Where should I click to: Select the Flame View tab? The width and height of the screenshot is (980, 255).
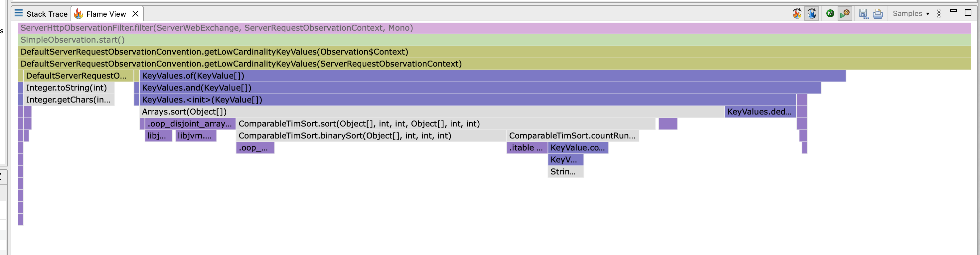click(106, 14)
